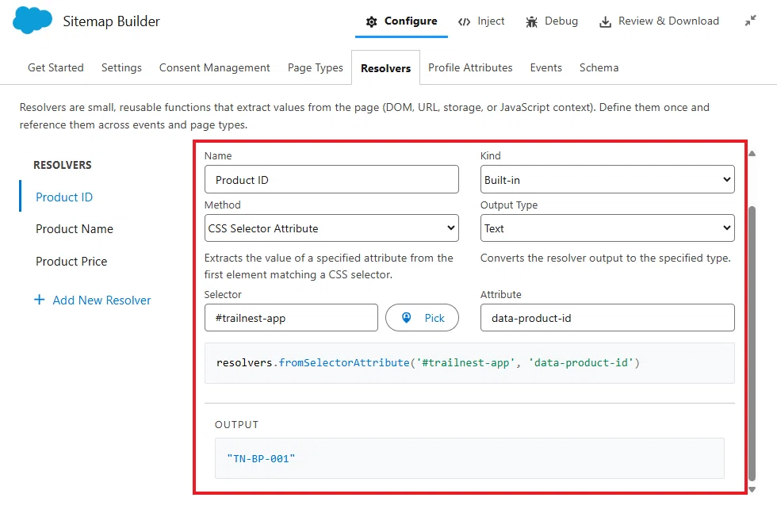The height and width of the screenshot is (532, 777).
Task: Click the Configure gear icon
Action: click(372, 21)
